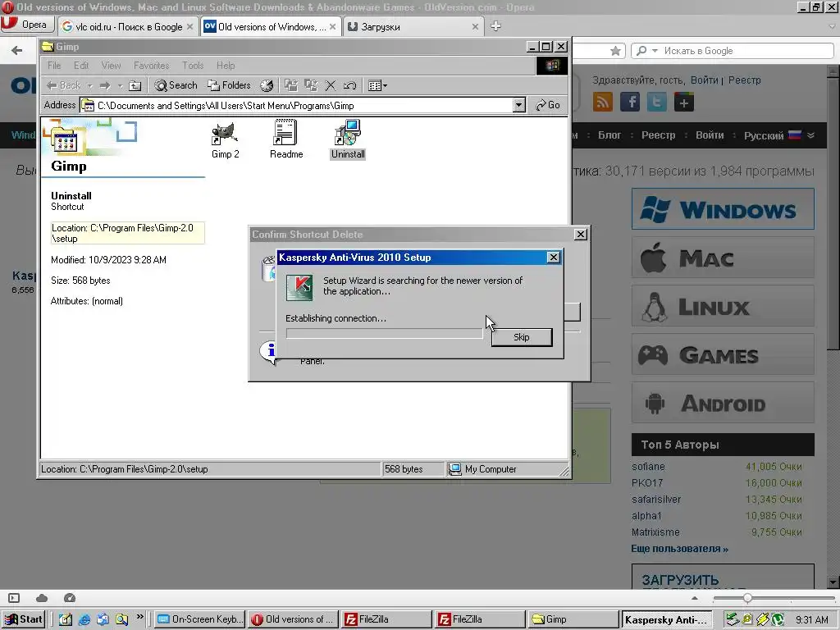Click Блог in the site navigation bar
The height and width of the screenshot is (630, 840).
point(609,135)
